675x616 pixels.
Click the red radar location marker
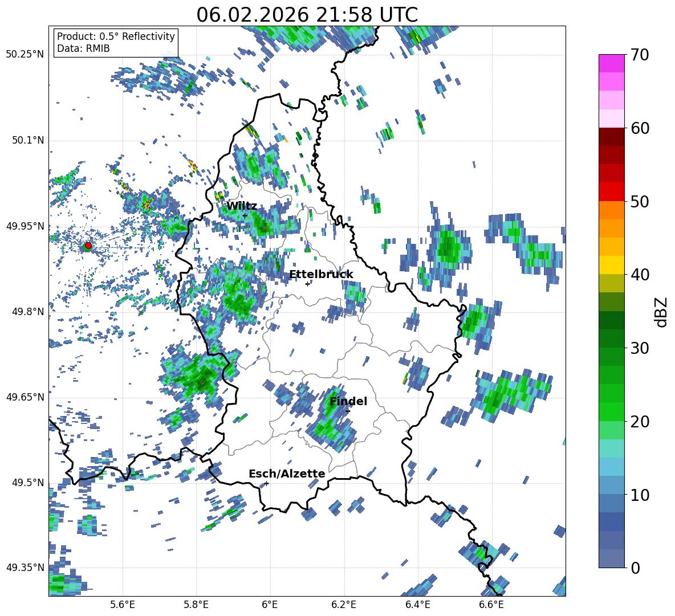click(x=88, y=245)
